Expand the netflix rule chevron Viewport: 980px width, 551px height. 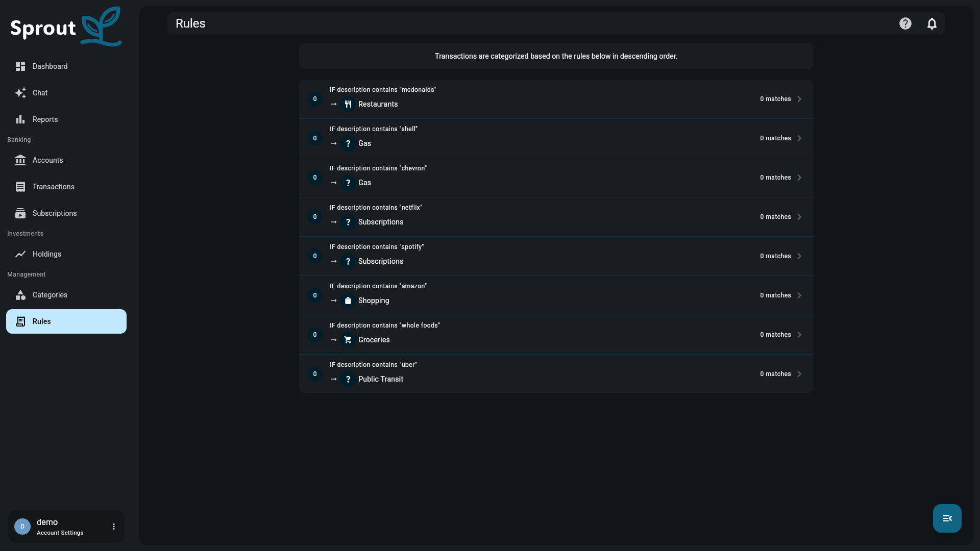pyautogui.click(x=799, y=217)
